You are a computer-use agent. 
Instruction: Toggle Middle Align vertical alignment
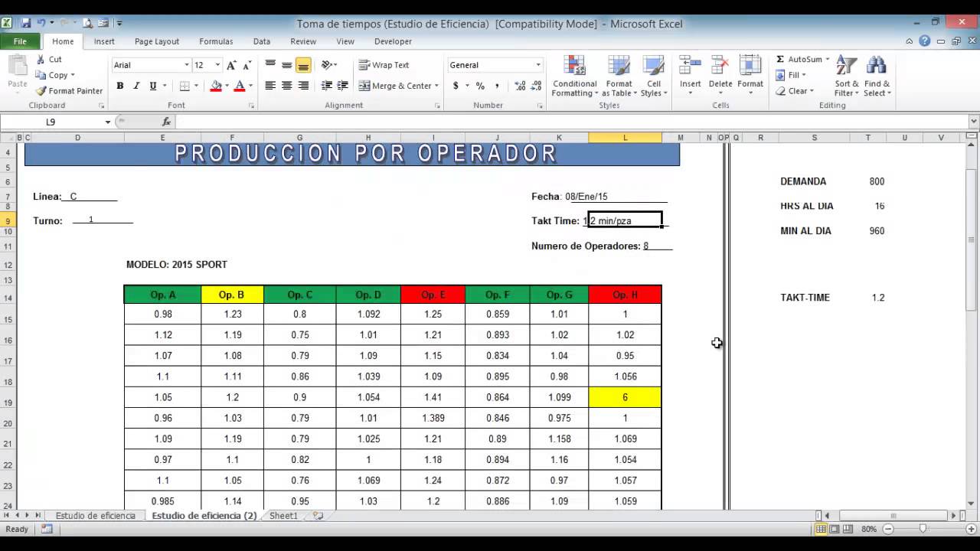pyautogui.click(x=286, y=65)
